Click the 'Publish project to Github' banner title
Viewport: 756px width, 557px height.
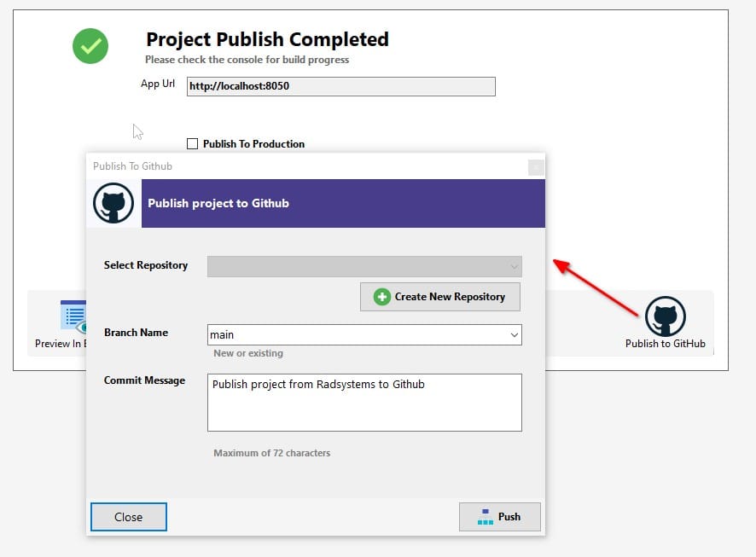218,203
